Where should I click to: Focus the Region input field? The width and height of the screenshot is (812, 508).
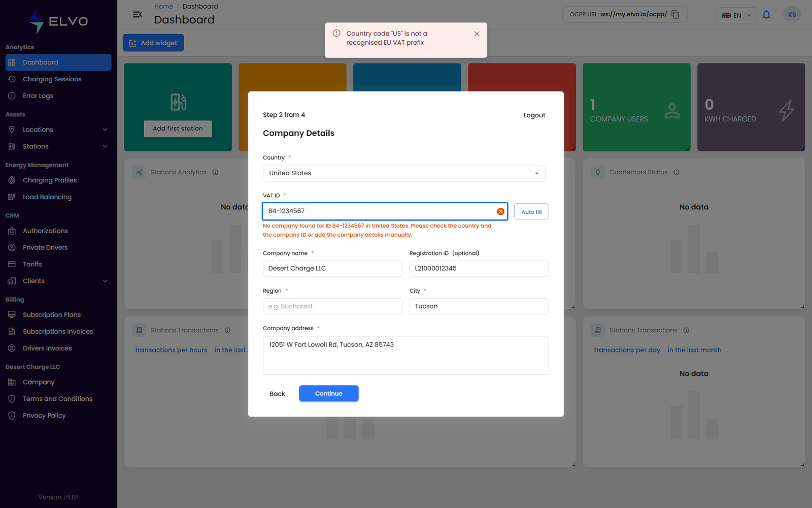[332, 306]
